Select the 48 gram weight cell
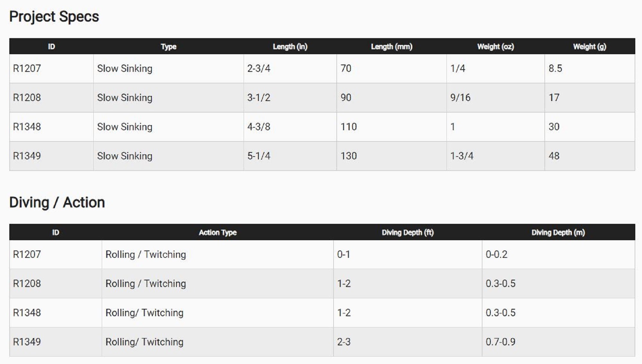This screenshot has height=364, width=642. coord(554,156)
